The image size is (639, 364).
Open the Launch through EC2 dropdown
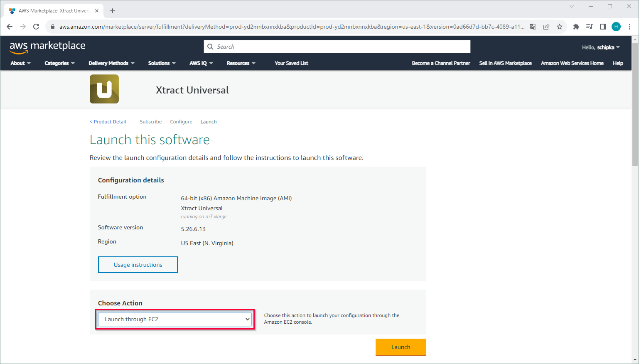(175, 319)
